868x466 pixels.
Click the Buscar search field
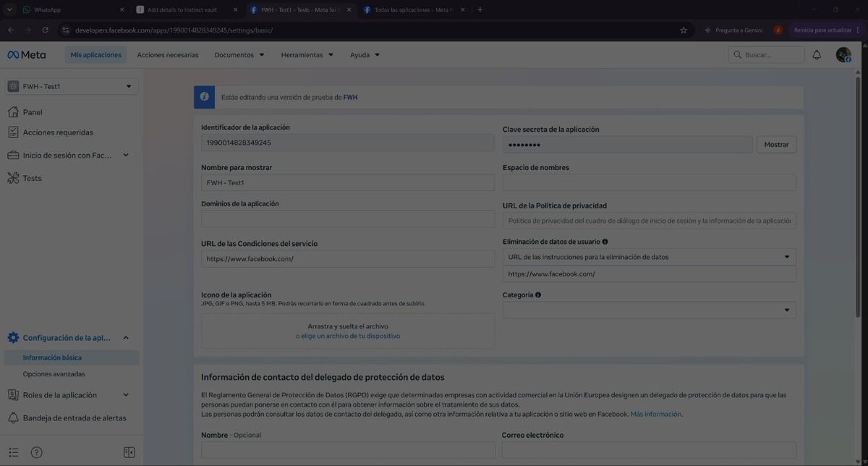click(767, 55)
